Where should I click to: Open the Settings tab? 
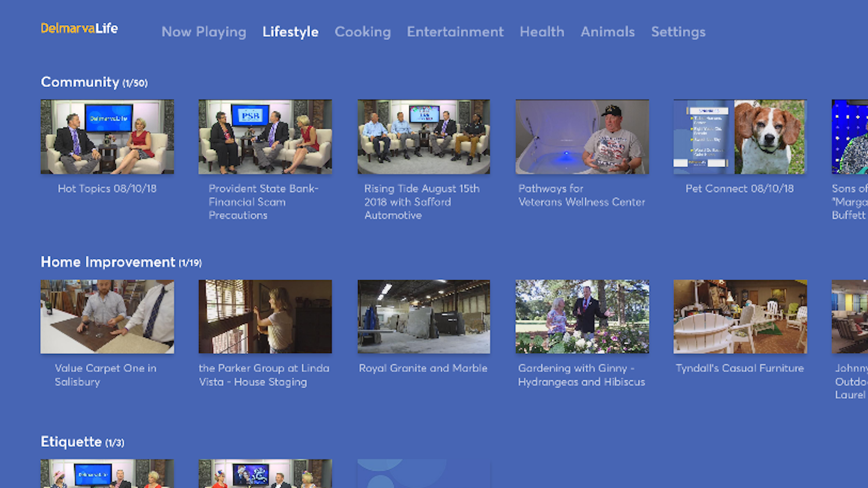[x=678, y=32]
